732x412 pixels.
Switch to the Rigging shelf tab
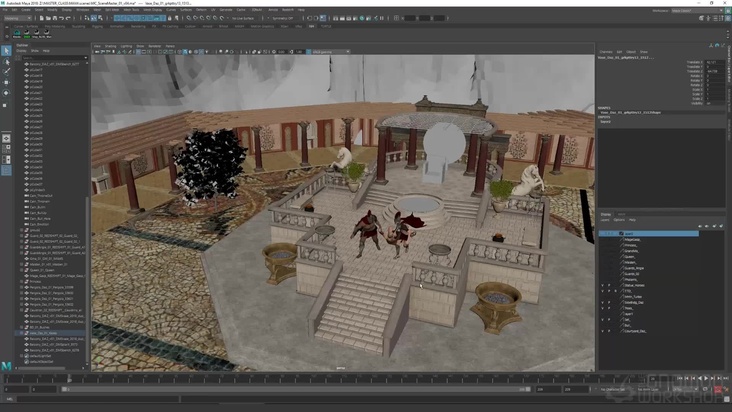coord(98,27)
